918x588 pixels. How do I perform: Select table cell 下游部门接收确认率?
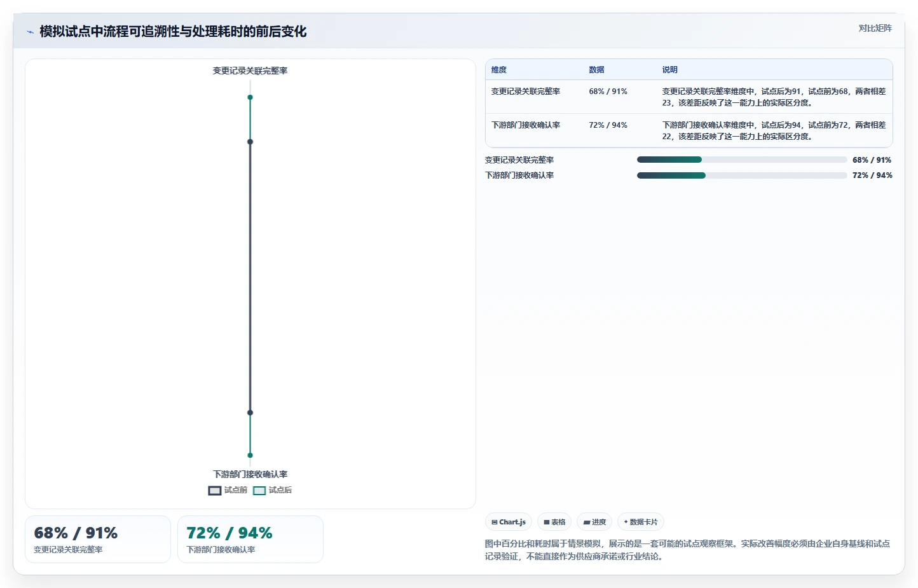tap(526, 125)
